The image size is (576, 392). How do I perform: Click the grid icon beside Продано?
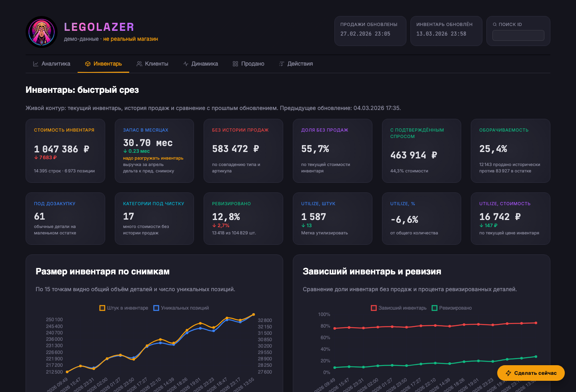coord(235,64)
